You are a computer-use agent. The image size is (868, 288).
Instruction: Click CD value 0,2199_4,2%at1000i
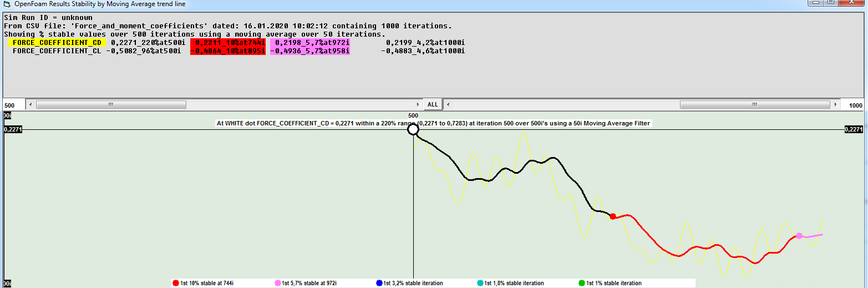(425, 42)
